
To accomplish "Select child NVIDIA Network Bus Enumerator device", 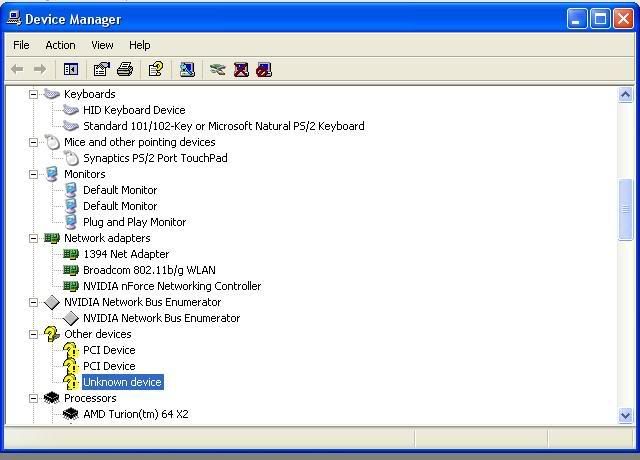I will [x=162, y=318].
